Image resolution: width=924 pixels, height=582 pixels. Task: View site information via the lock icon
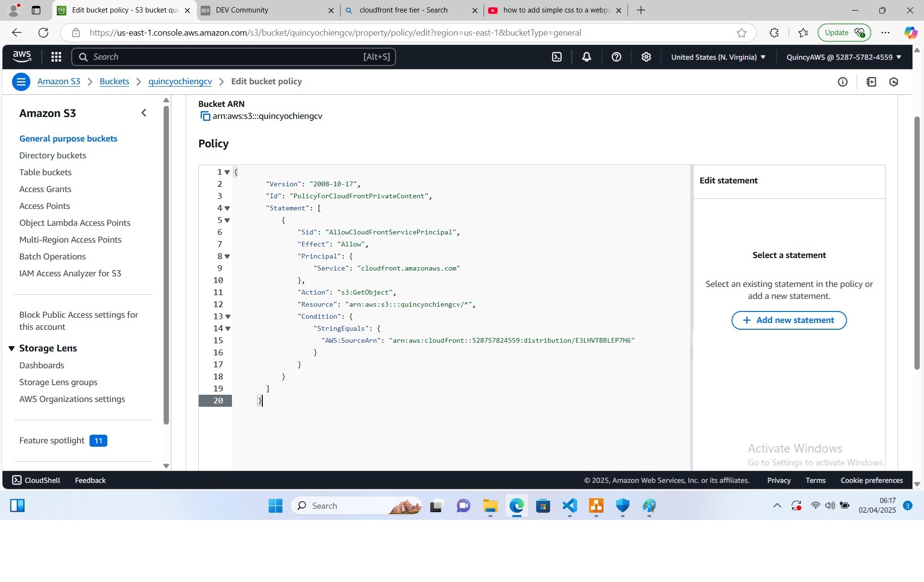pyautogui.click(x=76, y=33)
